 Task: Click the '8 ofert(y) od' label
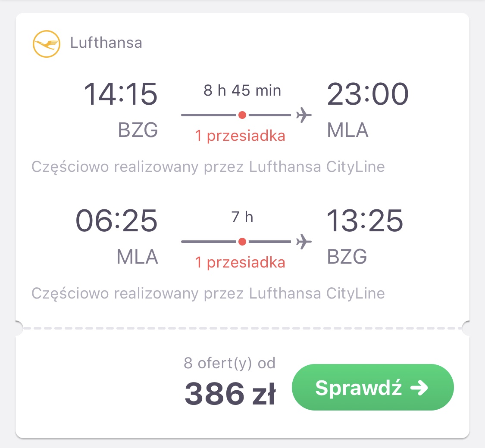[229, 363]
